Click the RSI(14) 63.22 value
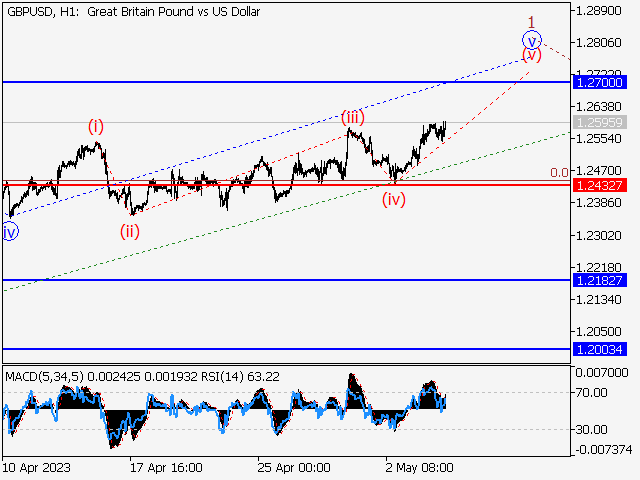Viewport: 640px width, 480px height. pos(240,376)
